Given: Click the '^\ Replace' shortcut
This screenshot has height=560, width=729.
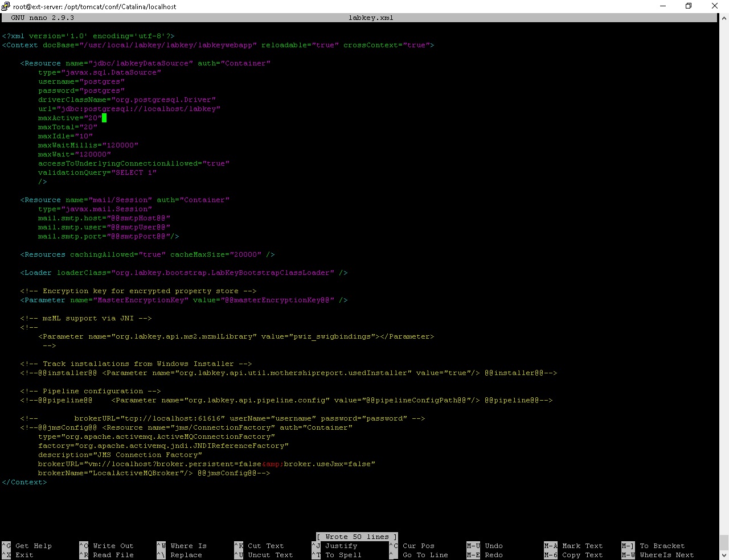Looking at the screenshot, I should coord(179,555).
